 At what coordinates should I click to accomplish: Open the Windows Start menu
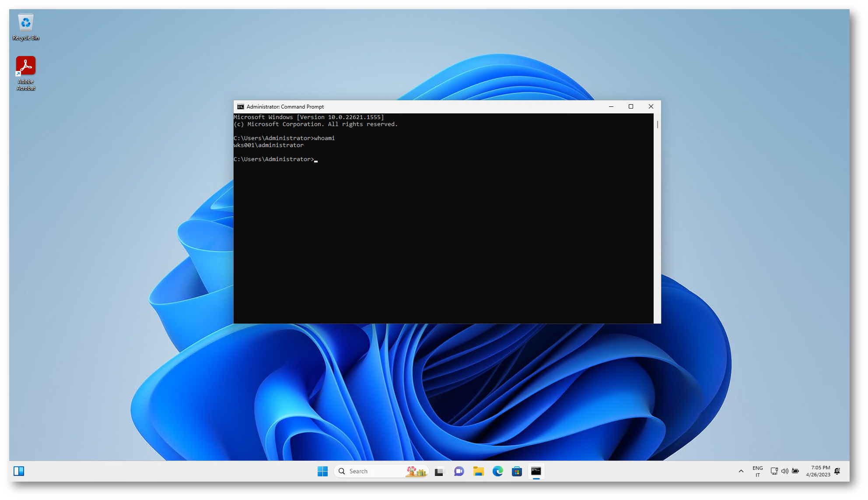pyautogui.click(x=322, y=471)
